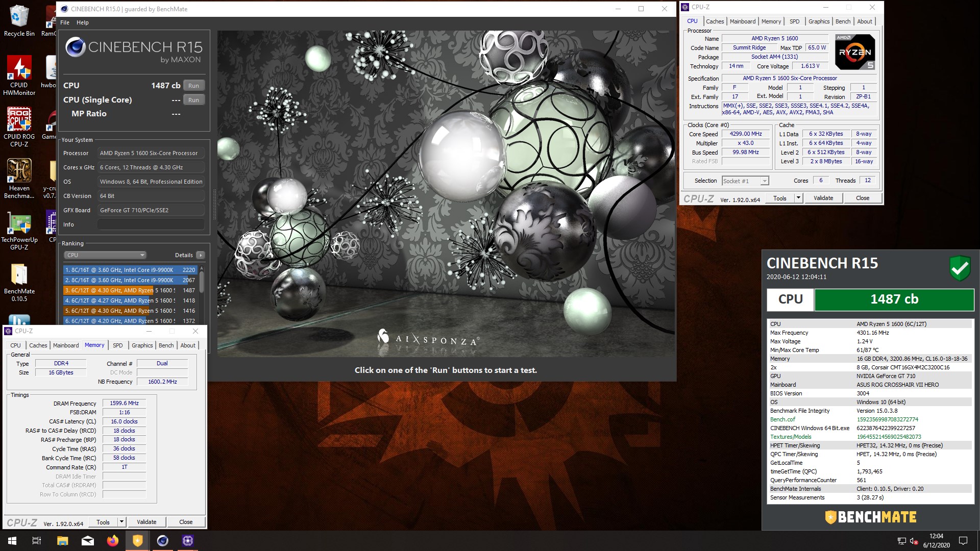Screen dimensions: 980x551
Task: Switch to Mainboard tab in top CPU-Z
Action: (x=742, y=21)
